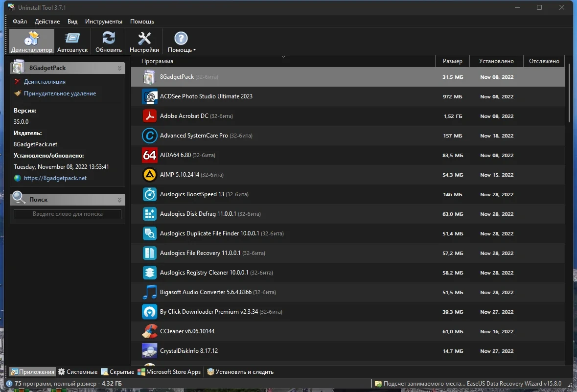Image resolution: width=577 pixels, height=392 pixels.
Task: Click the search word input field
Action: (x=68, y=214)
